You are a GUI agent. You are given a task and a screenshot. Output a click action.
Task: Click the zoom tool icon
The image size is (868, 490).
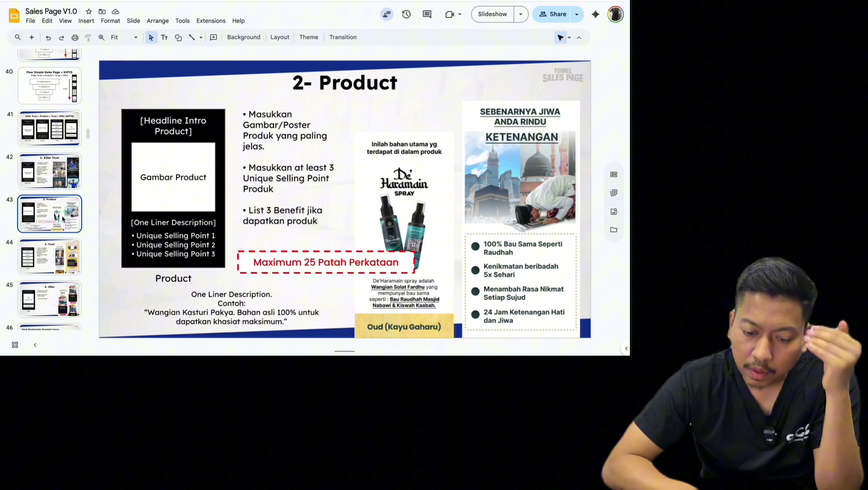coord(102,38)
